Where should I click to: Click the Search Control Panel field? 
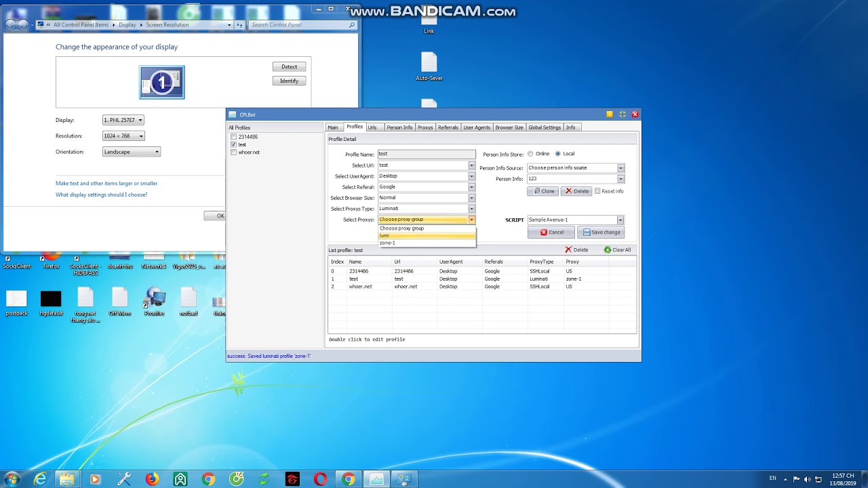[303, 25]
